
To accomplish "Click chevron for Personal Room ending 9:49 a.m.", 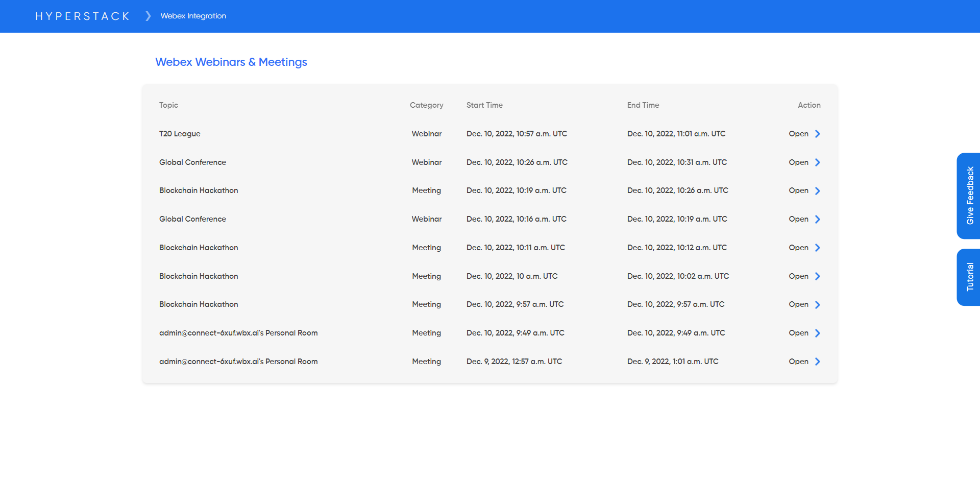I will [817, 333].
